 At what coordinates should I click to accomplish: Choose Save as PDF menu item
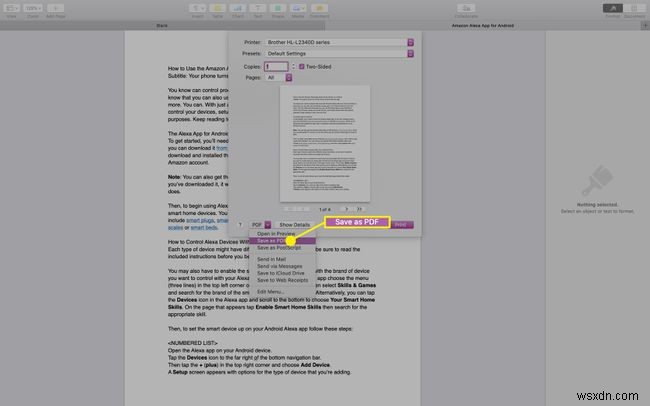pos(282,241)
